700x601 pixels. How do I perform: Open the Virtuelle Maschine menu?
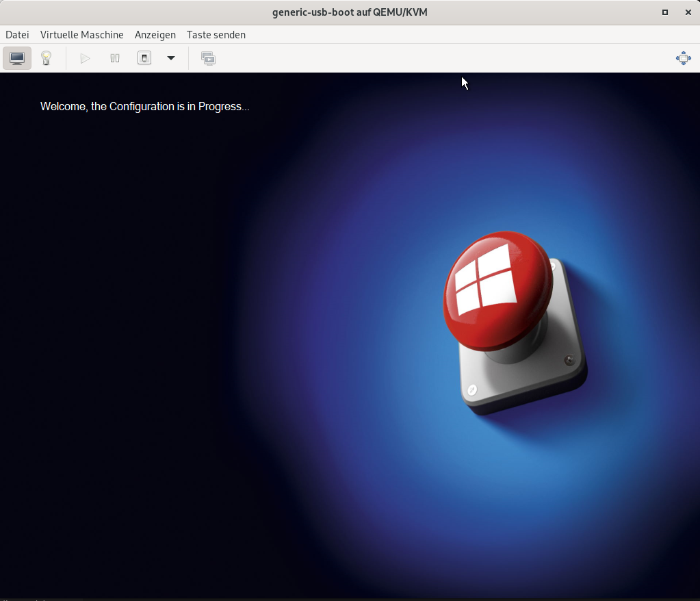pos(82,35)
